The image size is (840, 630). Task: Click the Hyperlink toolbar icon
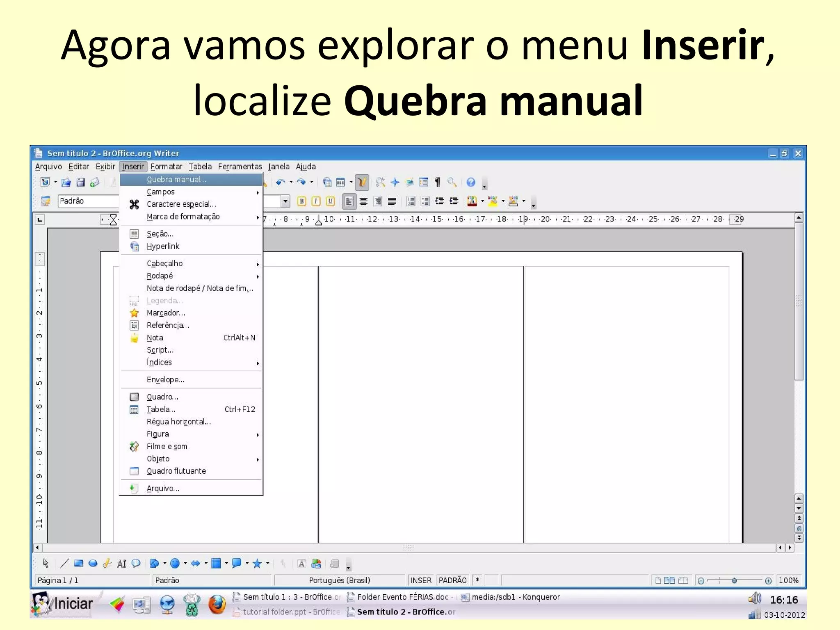tap(327, 182)
